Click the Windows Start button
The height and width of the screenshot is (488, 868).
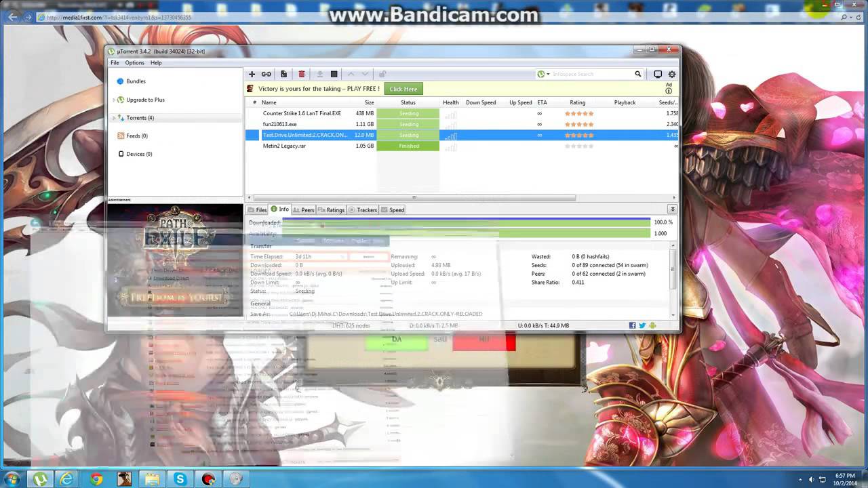12,479
